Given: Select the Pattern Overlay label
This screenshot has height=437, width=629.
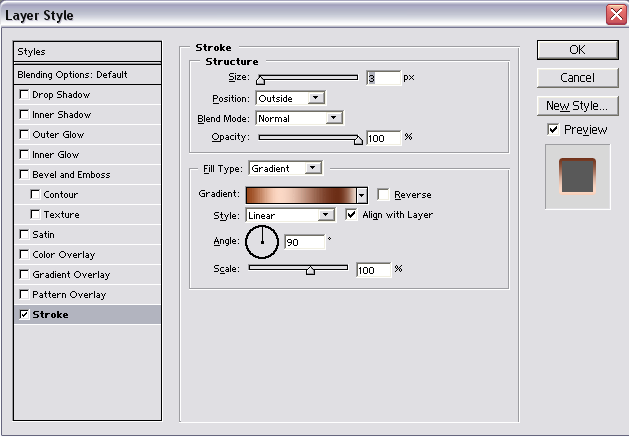Looking at the screenshot, I should click(69, 295).
